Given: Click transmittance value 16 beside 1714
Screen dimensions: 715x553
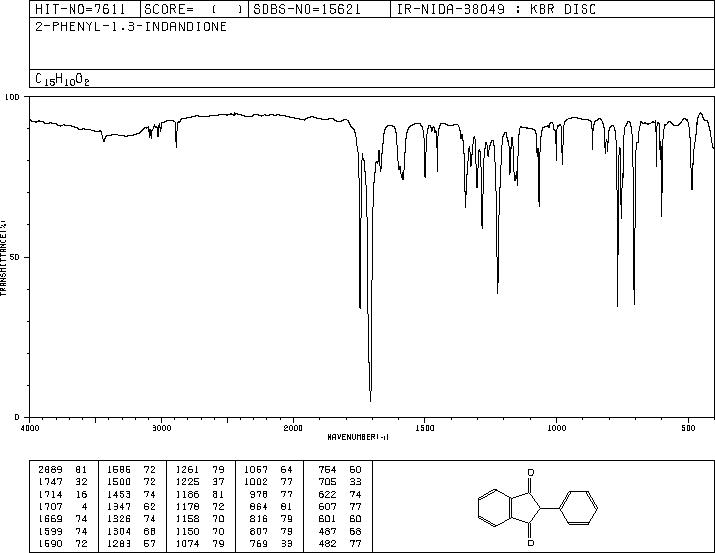Looking at the screenshot, I should pyautogui.click(x=81, y=494).
